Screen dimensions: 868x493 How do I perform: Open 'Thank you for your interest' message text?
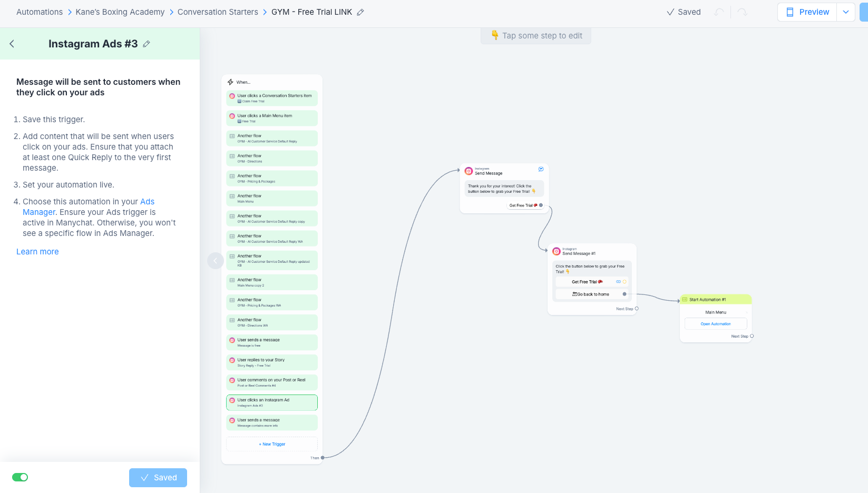tap(504, 189)
